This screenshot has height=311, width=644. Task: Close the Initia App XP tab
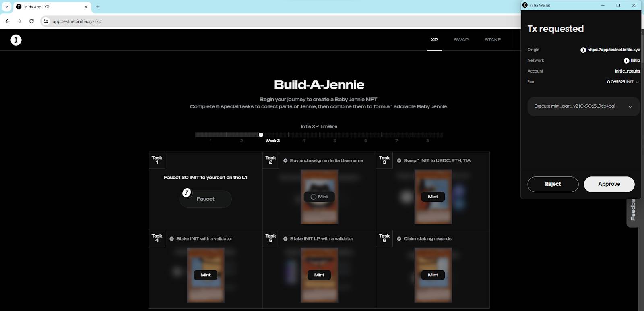point(86,7)
